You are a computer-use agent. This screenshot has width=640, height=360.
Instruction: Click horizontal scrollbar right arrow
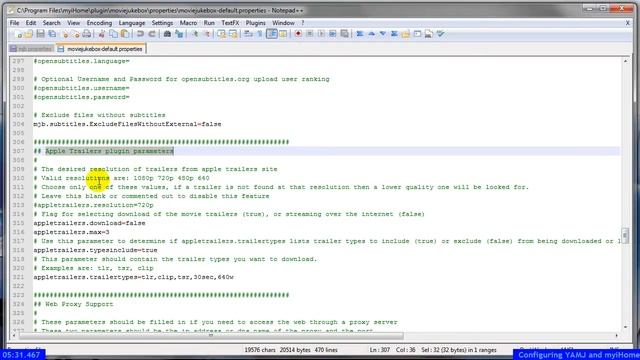(x=616, y=336)
